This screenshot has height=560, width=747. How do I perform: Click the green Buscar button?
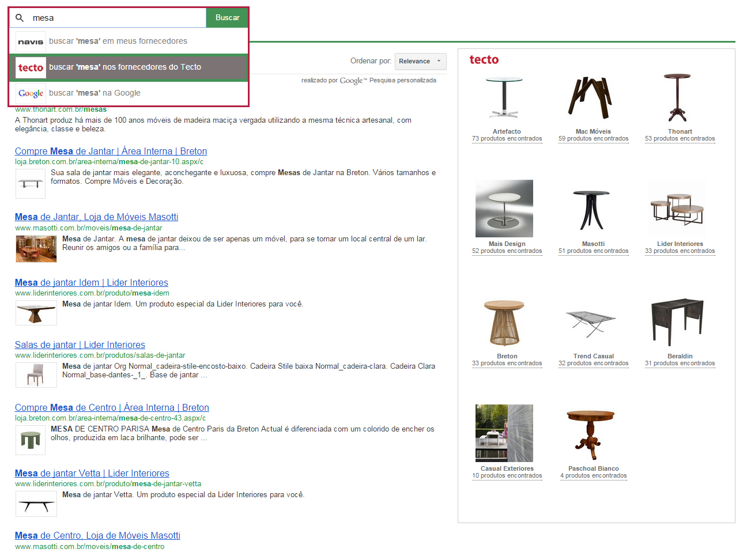[x=227, y=18]
